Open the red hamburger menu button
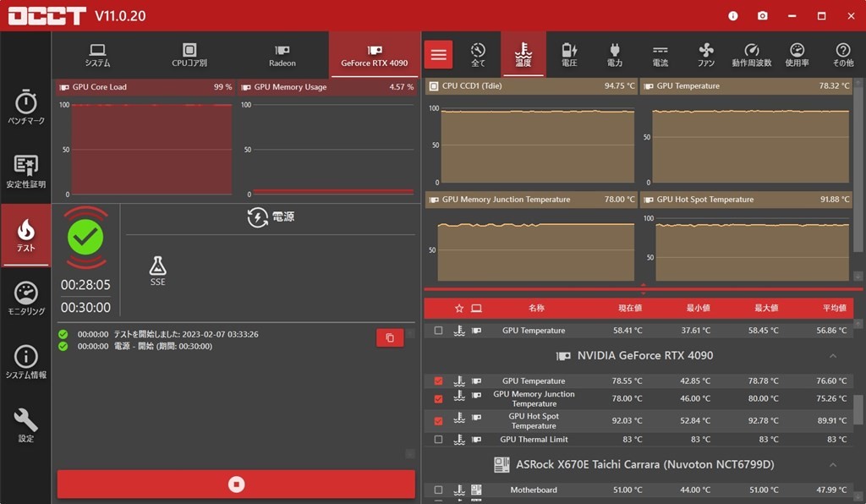This screenshot has width=866, height=504. coord(438,55)
